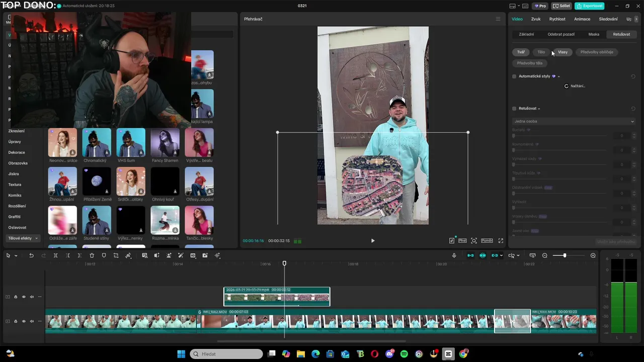The height and width of the screenshot is (362, 644).
Task: Mute the main video track speaker
Action: click(x=32, y=321)
